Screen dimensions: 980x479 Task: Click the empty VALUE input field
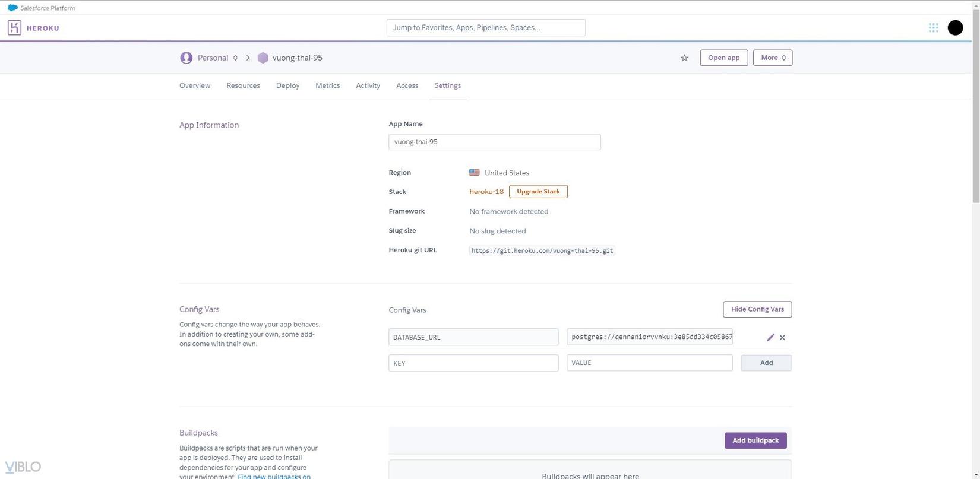tap(650, 363)
